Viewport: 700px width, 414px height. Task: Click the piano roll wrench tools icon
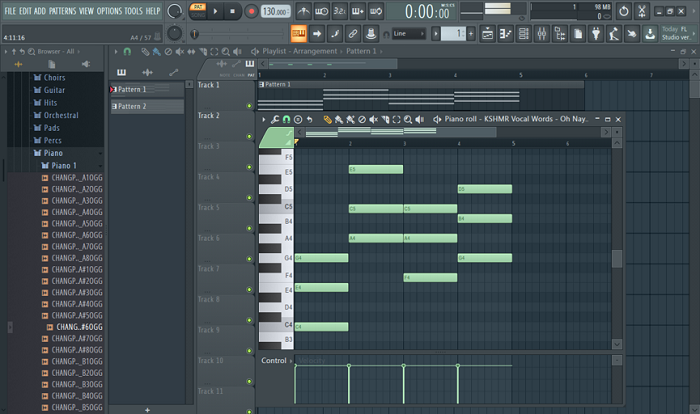point(275,119)
